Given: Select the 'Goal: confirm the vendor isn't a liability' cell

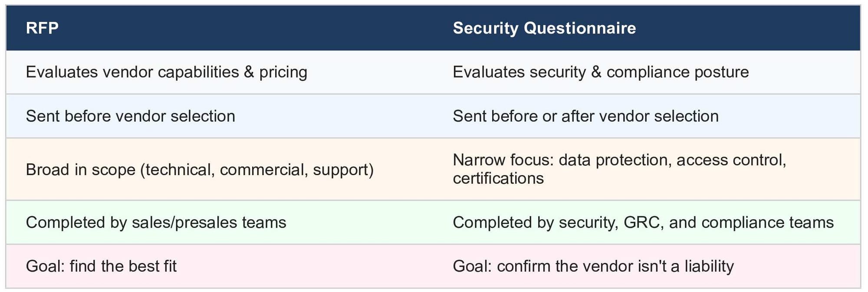Looking at the screenshot, I should (593, 266).
